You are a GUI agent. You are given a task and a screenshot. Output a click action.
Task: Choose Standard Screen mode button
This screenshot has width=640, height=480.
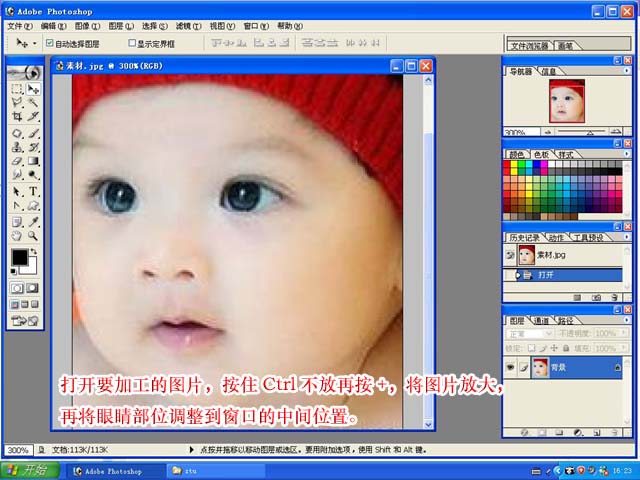(15, 304)
